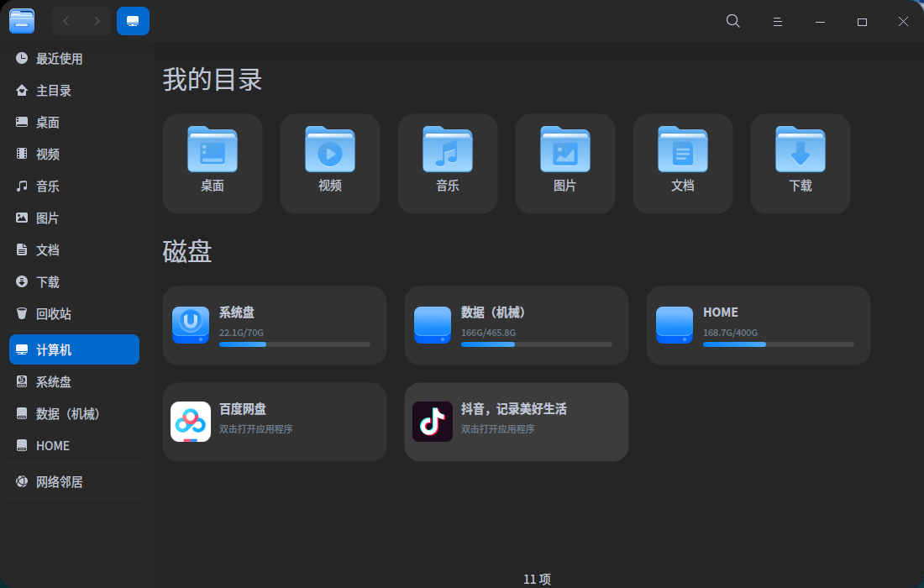Click the 166G/465.8G capacity text
This screenshot has height=588, width=924.
tap(488, 333)
